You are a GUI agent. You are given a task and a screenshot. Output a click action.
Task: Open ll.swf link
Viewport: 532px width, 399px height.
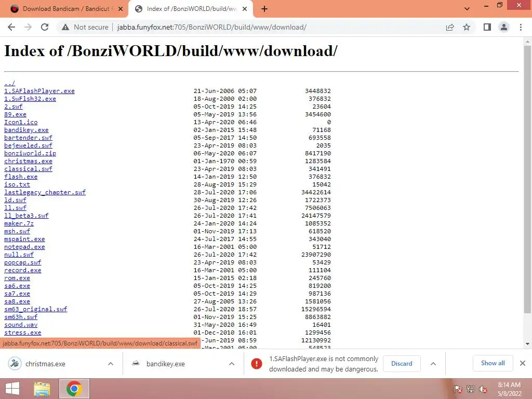tap(15, 208)
